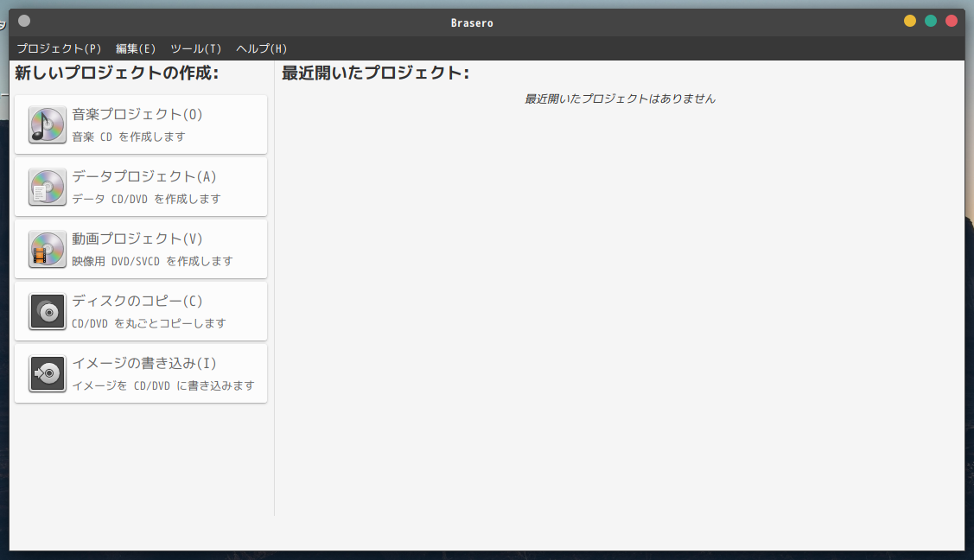
Task: Start a new 動画プロジェクト(V)
Action: point(141,249)
